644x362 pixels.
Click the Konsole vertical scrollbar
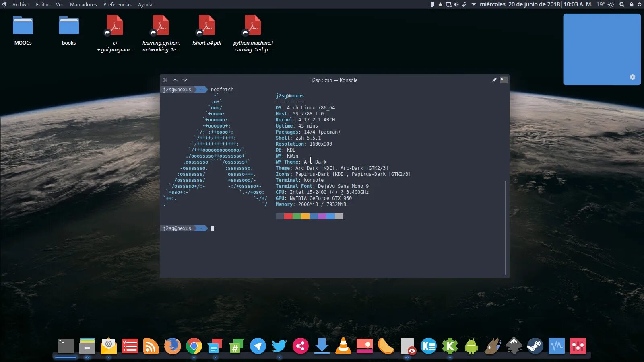click(505, 228)
